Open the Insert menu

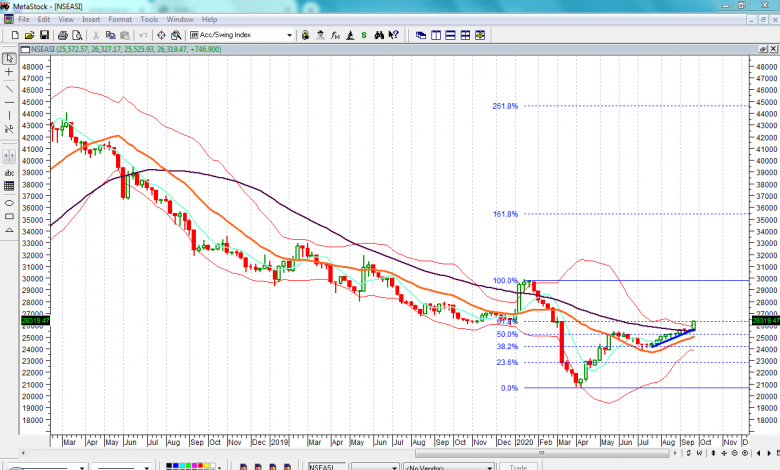click(91, 19)
